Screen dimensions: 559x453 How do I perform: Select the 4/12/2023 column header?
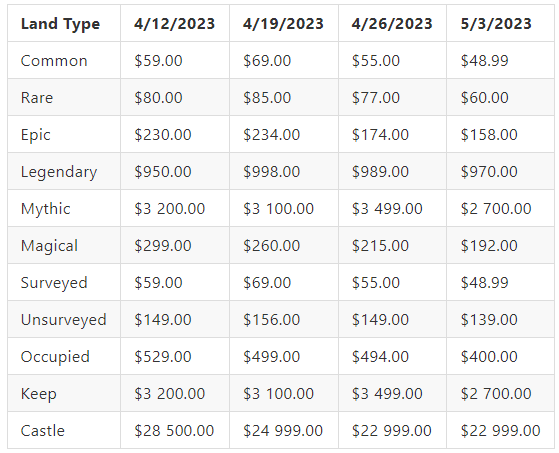pos(175,24)
